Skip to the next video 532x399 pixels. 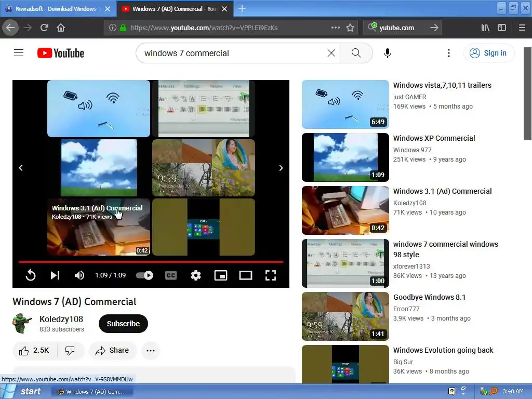pos(55,275)
